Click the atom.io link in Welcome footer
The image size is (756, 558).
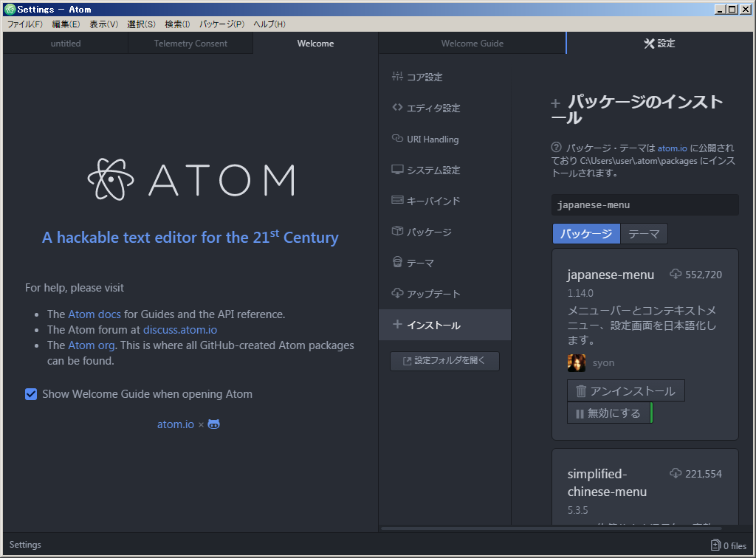pyautogui.click(x=176, y=424)
